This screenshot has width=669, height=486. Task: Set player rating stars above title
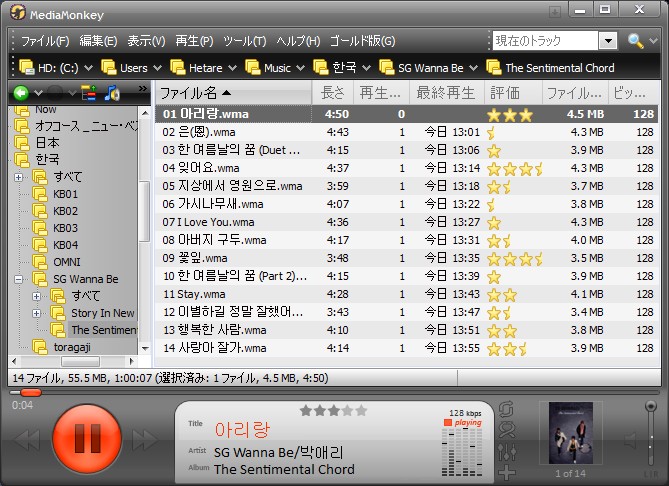click(334, 410)
